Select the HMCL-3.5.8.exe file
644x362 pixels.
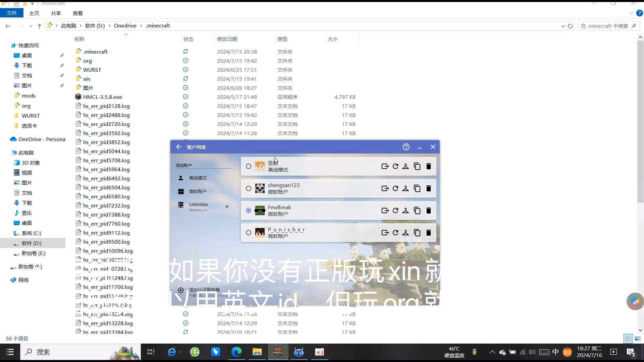[102, 97]
